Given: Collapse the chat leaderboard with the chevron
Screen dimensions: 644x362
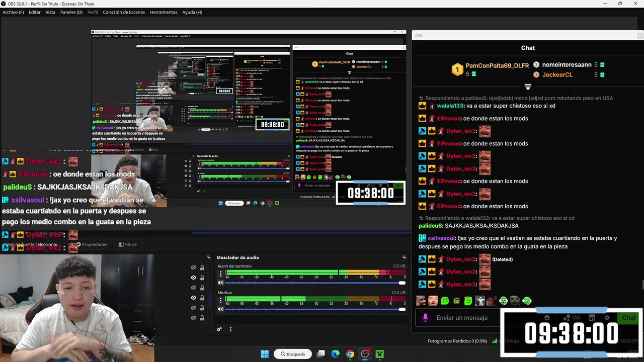Looking at the screenshot, I should (528, 87).
